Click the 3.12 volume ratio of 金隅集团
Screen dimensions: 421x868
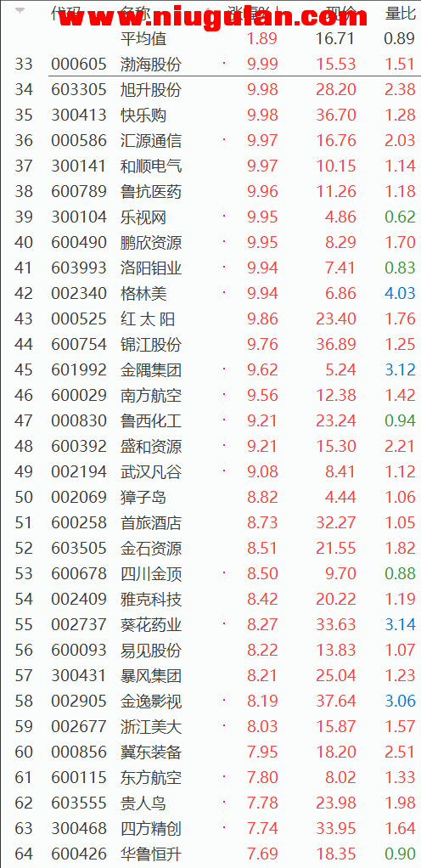(x=400, y=369)
